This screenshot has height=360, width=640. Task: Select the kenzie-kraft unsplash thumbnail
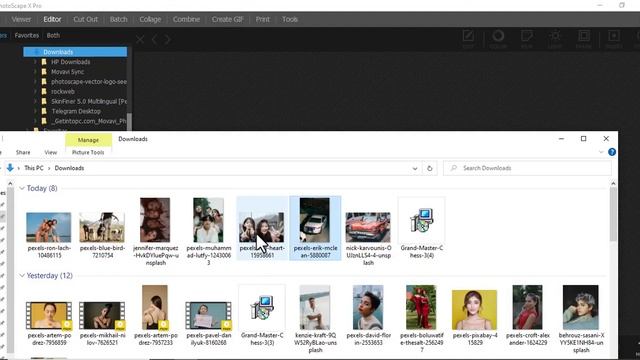315,307
